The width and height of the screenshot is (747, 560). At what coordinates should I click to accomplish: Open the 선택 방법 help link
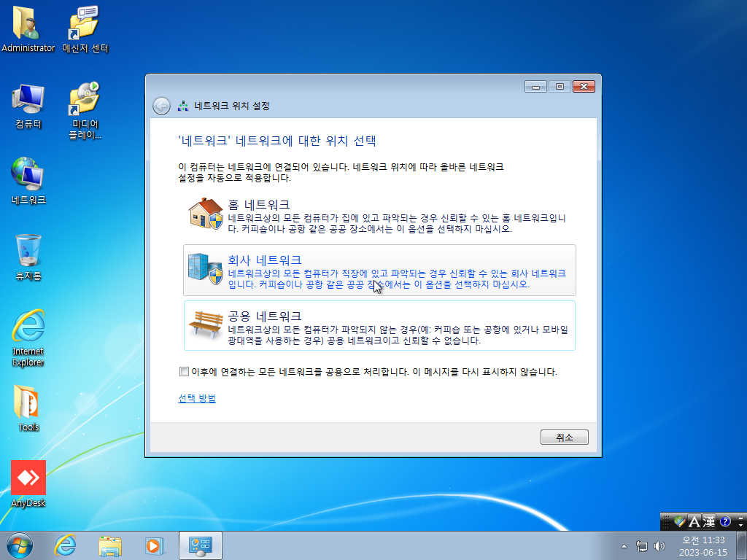point(197,398)
